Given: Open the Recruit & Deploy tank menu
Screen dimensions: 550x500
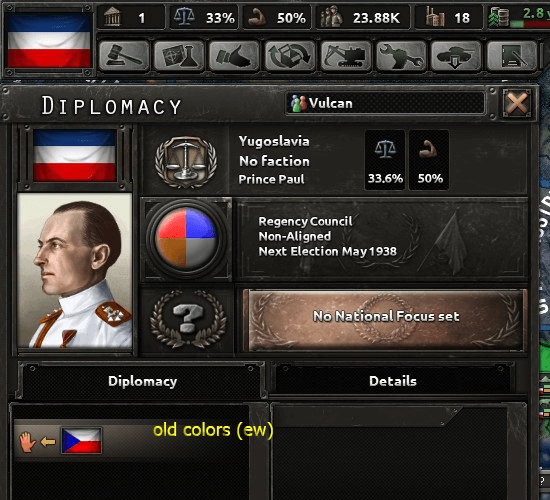Looking at the screenshot, I should [456, 56].
